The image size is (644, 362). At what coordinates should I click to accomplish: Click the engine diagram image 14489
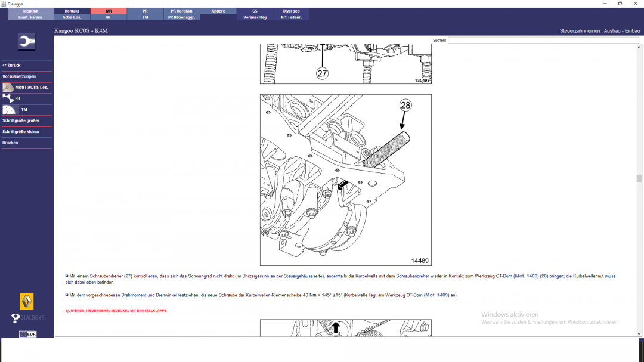tap(346, 180)
